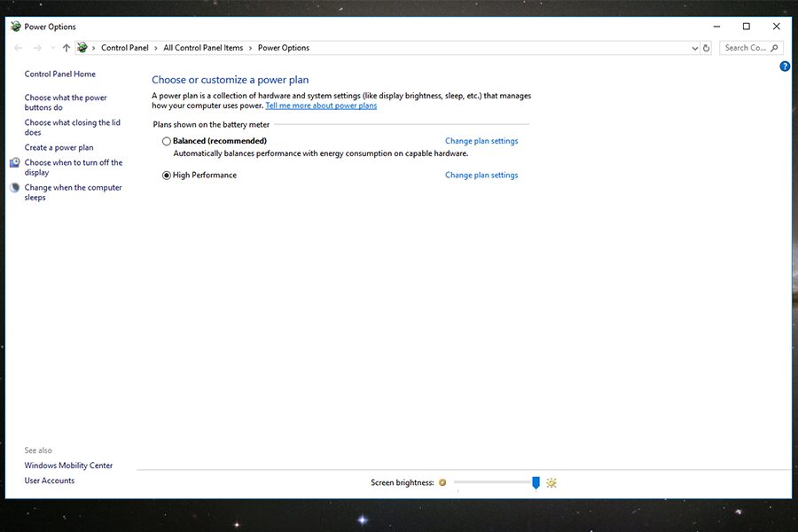Open Create a power plan
This screenshot has width=798, height=532.
[x=59, y=148]
